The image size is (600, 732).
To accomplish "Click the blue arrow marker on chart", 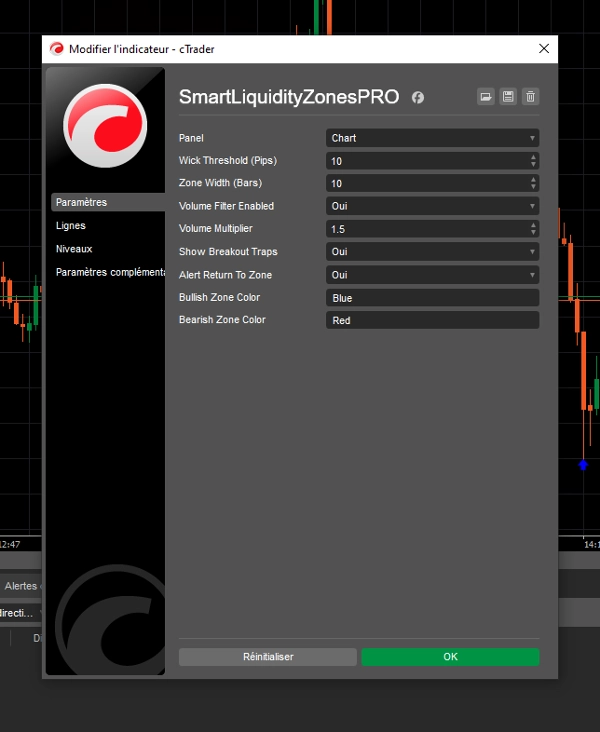I will [583, 465].
